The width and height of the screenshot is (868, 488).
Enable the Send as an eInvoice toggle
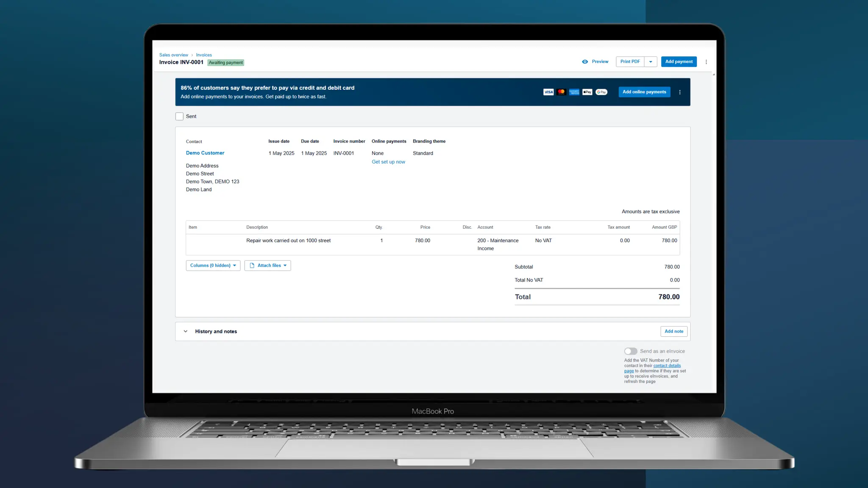point(630,351)
